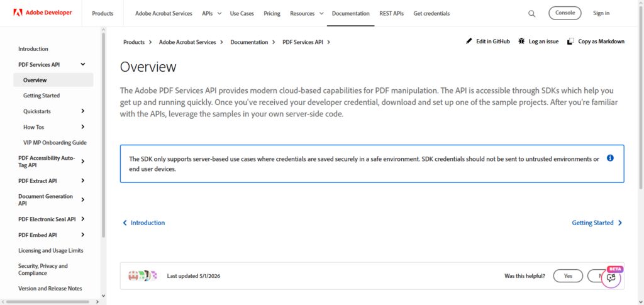The width and height of the screenshot is (644, 305).
Task: Expand the Quickstarts sidebar section
Action: click(x=83, y=111)
